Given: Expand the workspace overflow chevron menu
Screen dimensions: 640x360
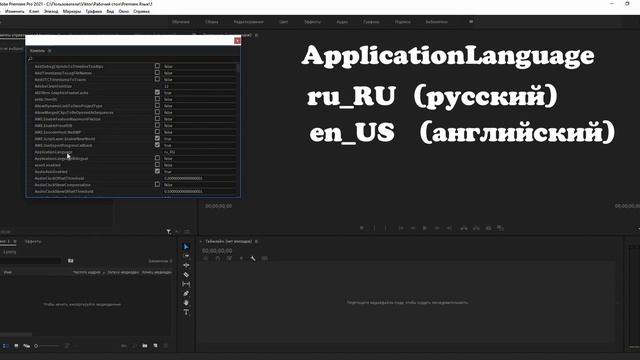Looking at the screenshot, I should click(x=471, y=22).
